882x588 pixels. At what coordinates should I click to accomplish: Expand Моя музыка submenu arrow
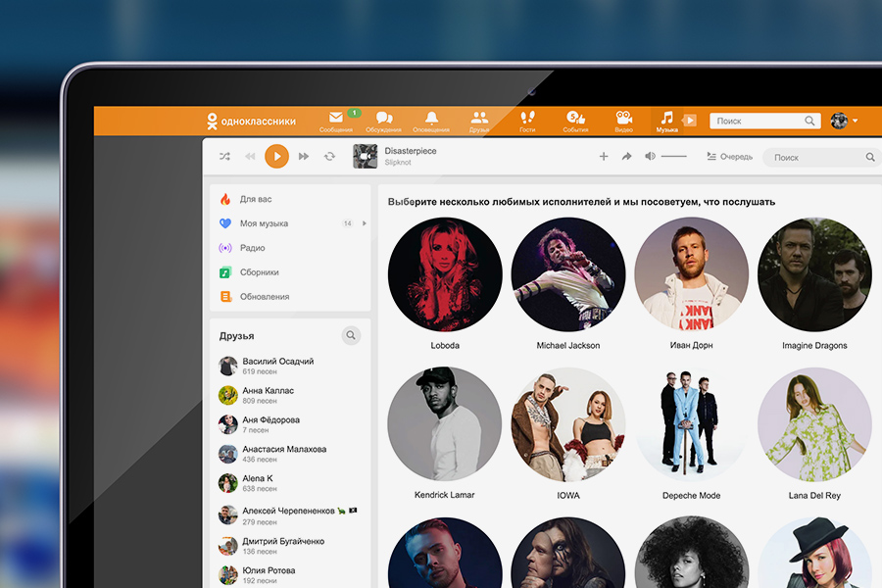point(365,223)
